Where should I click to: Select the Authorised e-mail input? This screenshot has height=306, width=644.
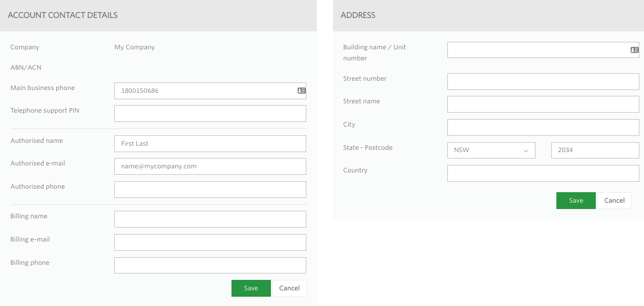pyautogui.click(x=210, y=166)
